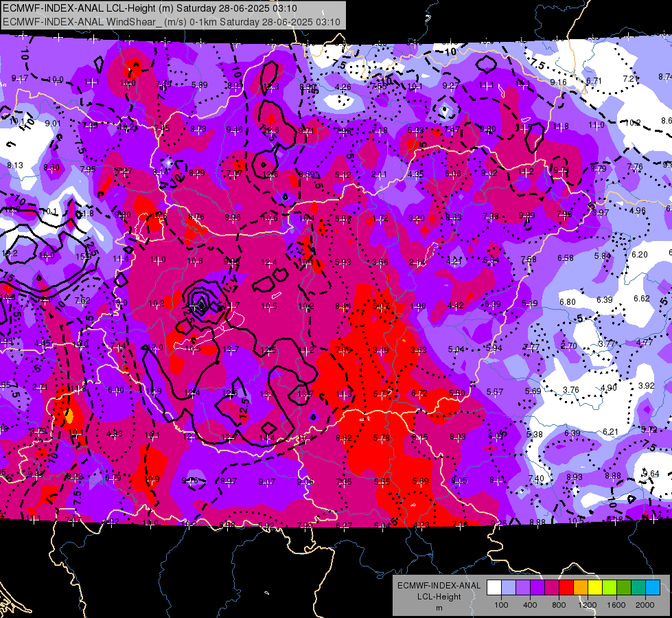This screenshot has height=618, width=672.
Task: Click the legend unit label m
Action: [439, 608]
